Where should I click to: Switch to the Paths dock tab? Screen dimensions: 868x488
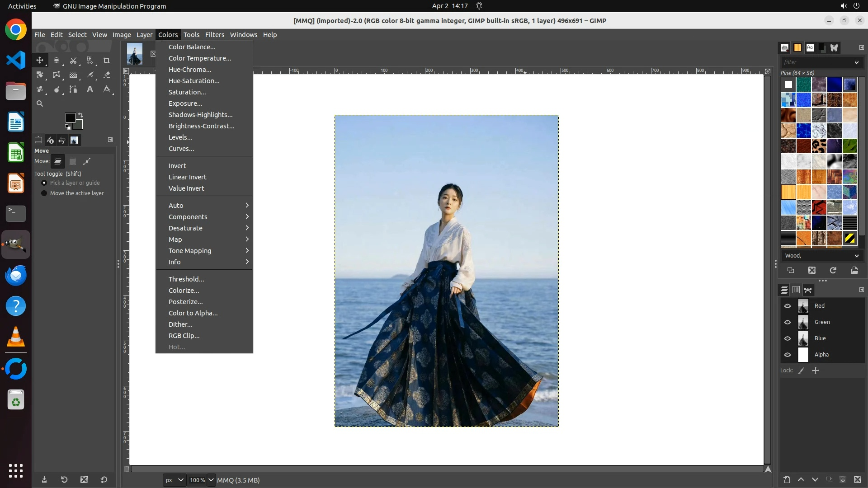(x=808, y=290)
